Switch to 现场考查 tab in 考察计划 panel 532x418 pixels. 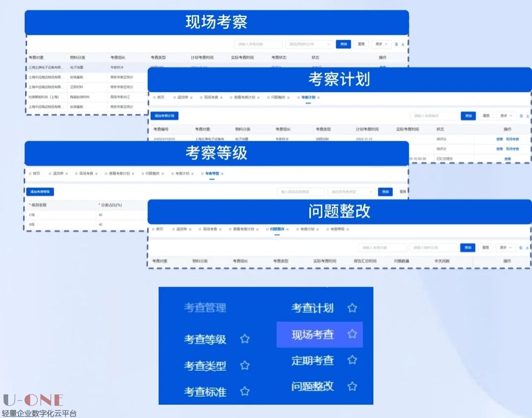click(211, 97)
